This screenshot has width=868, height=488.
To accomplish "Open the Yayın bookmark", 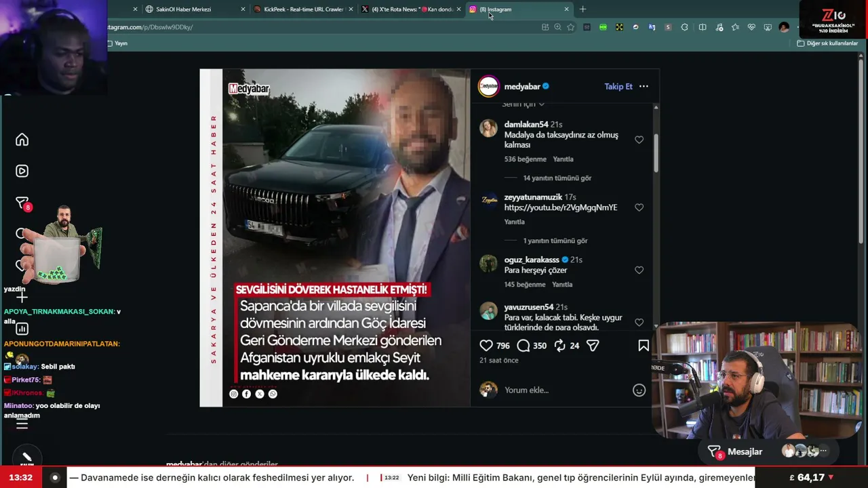I will 117,43.
